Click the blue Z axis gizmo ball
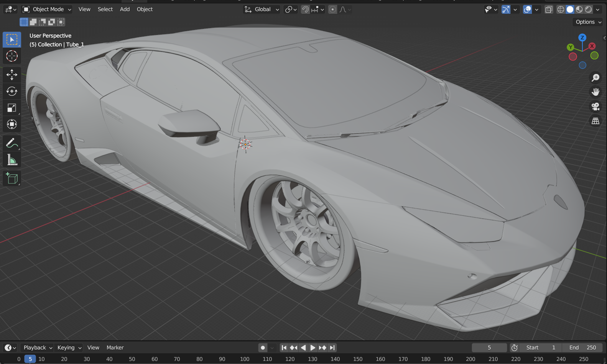 [582, 38]
